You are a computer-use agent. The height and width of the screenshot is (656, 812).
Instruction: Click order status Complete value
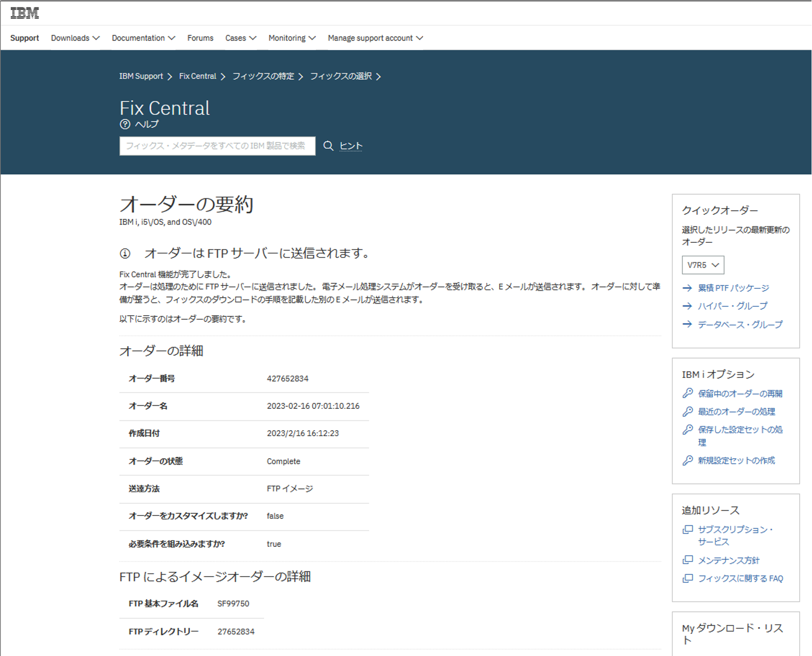tap(284, 461)
